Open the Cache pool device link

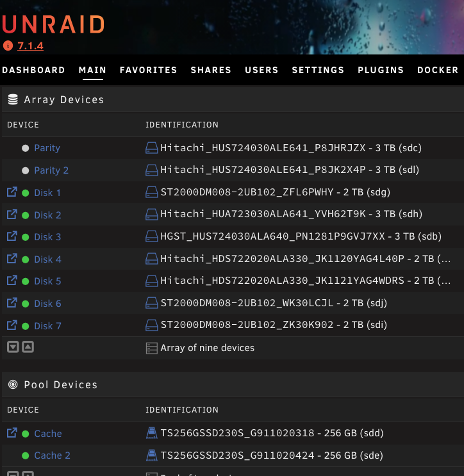tap(48, 434)
